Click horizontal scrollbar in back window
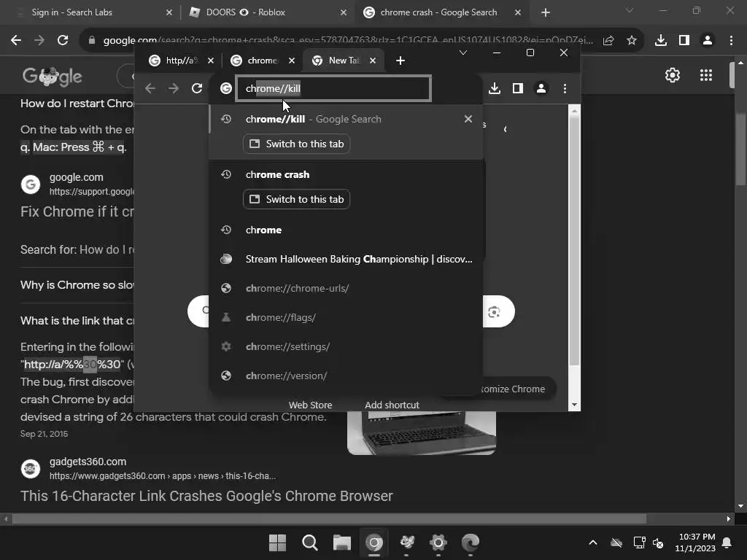Screen dimensions: 747x560 [329, 518]
